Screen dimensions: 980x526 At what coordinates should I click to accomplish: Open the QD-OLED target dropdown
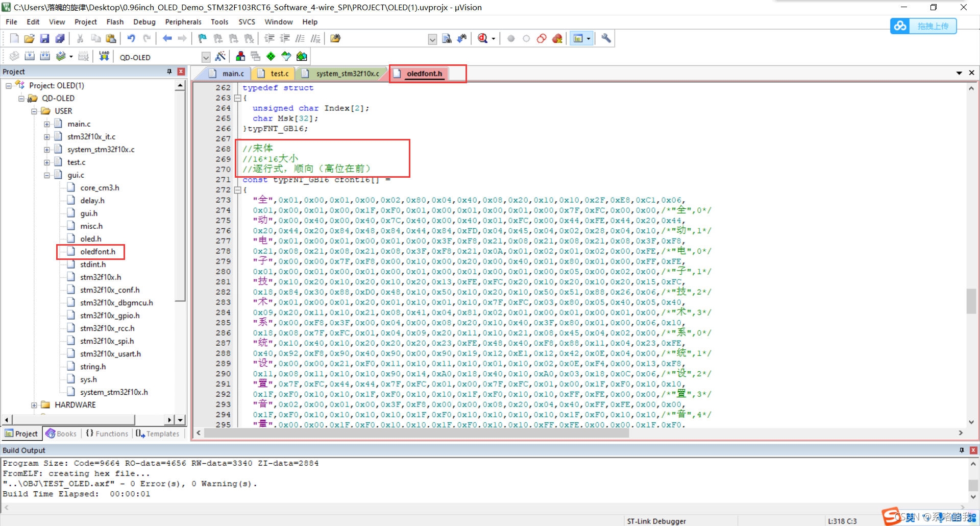[206, 57]
